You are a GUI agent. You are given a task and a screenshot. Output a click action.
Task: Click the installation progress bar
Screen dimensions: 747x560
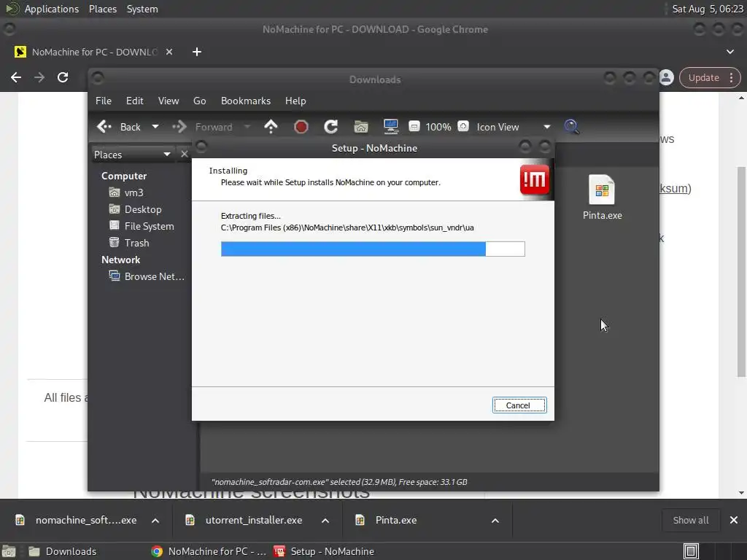coord(373,249)
